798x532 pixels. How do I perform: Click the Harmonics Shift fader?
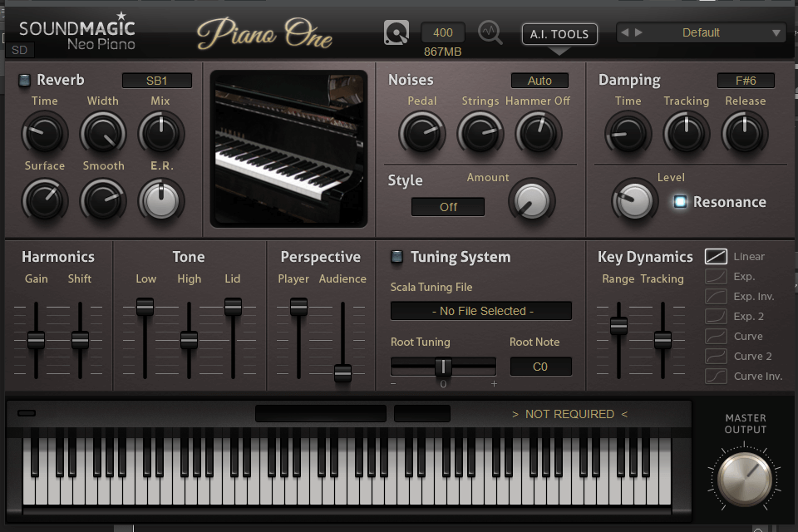[x=80, y=339]
